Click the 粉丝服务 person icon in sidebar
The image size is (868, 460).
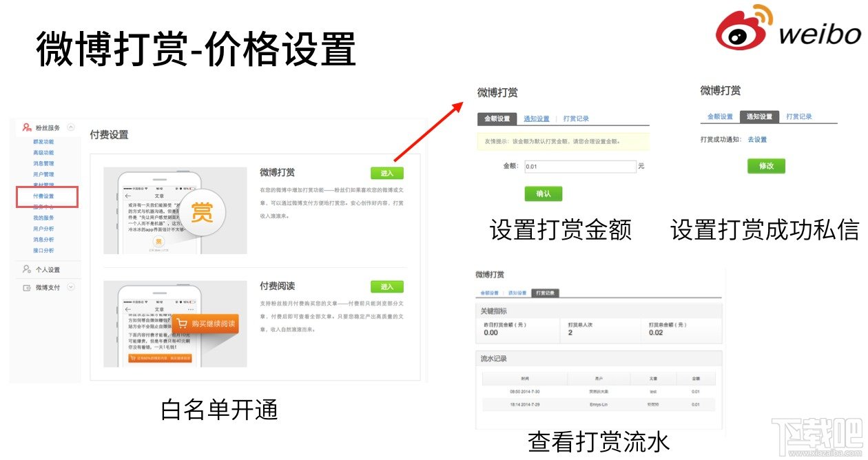click(x=27, y=127)
